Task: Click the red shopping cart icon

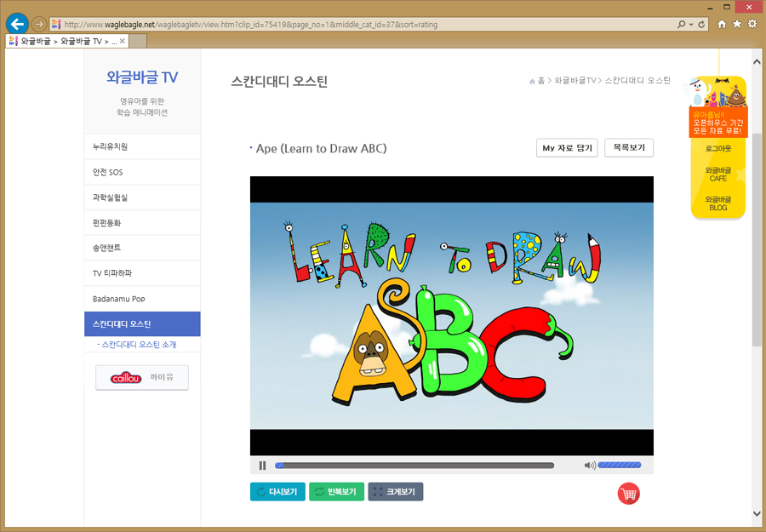Action: click(628, 494)
